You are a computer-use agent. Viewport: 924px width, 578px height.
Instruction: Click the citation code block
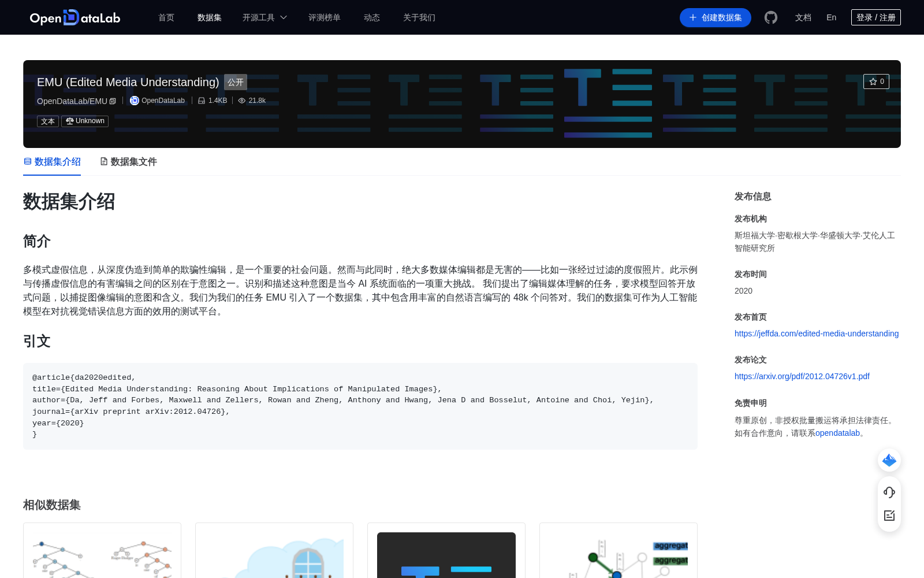click(360, 406)
